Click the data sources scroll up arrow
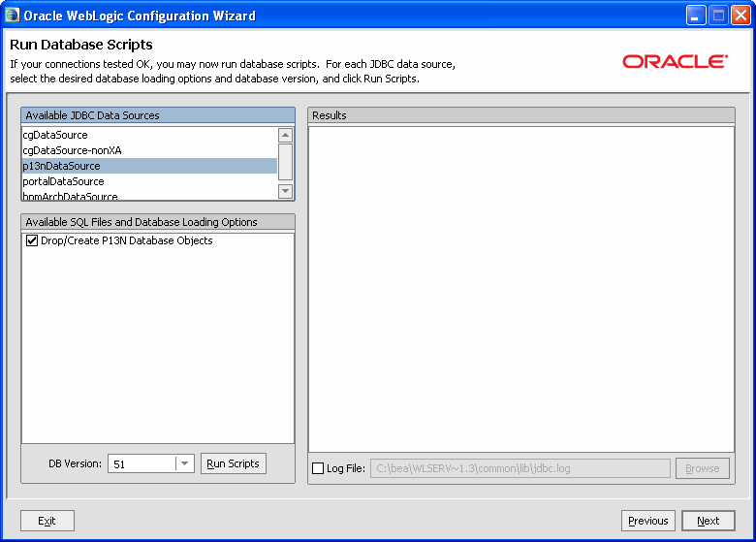 point(285,135)
